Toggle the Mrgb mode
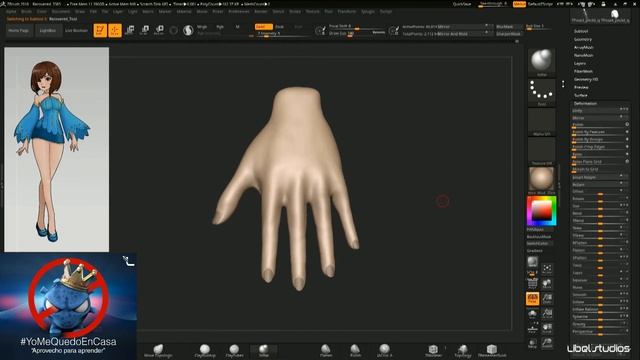Screen dimensions: 640x360 point(202,27)
